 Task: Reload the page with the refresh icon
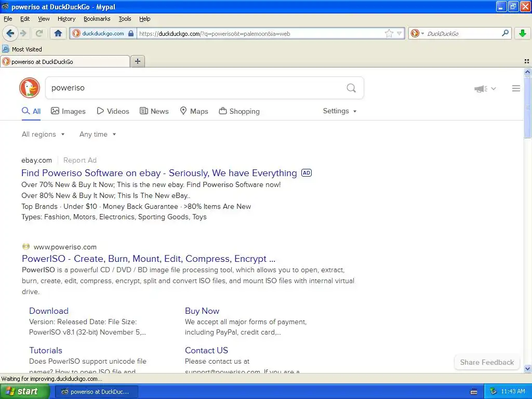click(x=39, y=33)
